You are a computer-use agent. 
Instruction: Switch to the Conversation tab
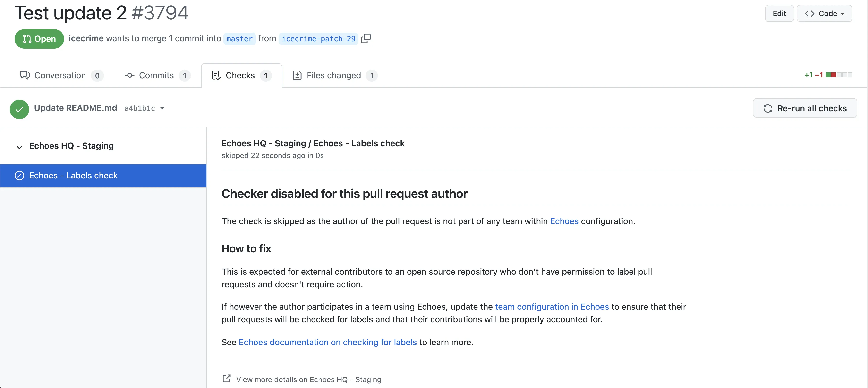point(61,75)
